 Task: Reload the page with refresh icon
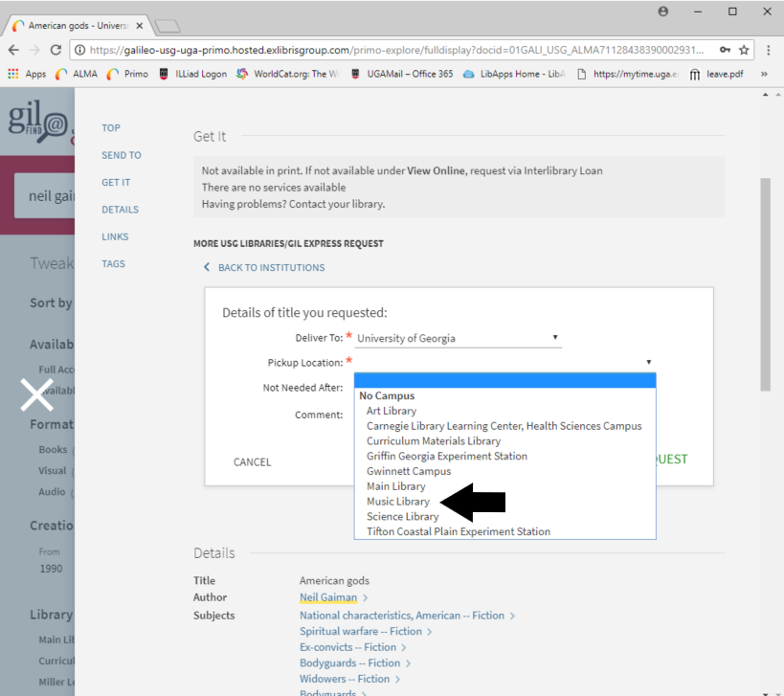[56, 50]
